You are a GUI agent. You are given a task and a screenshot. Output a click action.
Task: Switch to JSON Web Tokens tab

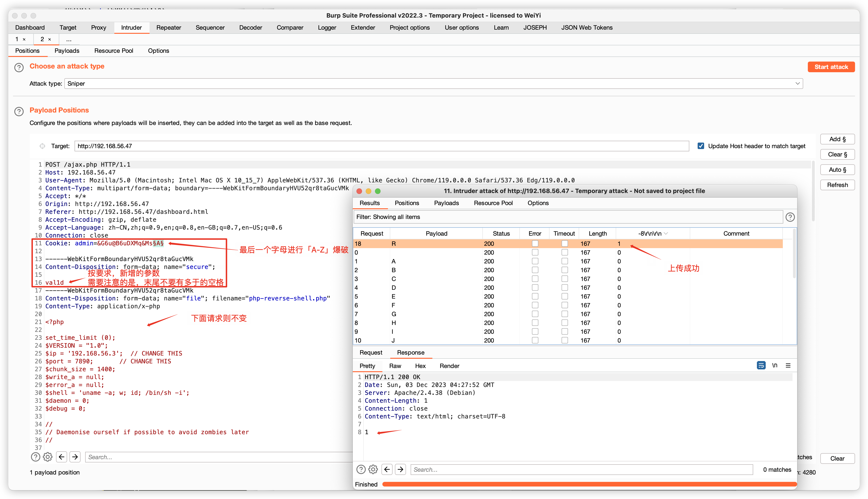pos(587,27)
